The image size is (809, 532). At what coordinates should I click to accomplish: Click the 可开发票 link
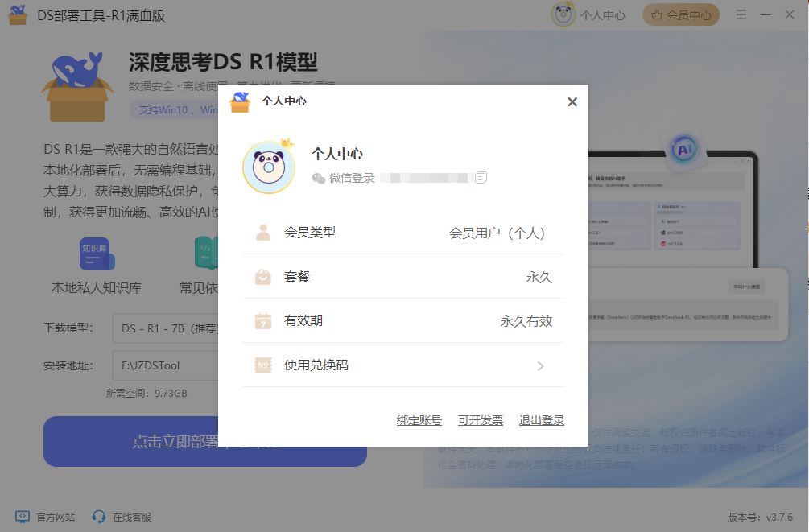coord(481,421)
